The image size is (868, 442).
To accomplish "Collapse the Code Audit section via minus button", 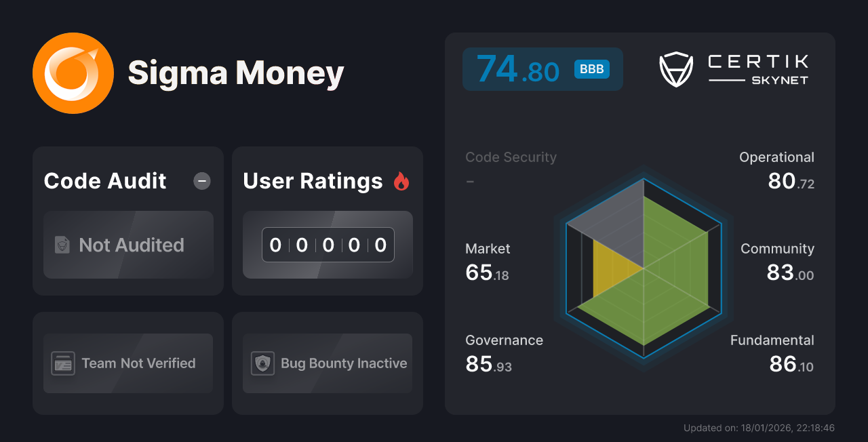I will [x=201, y=181].
